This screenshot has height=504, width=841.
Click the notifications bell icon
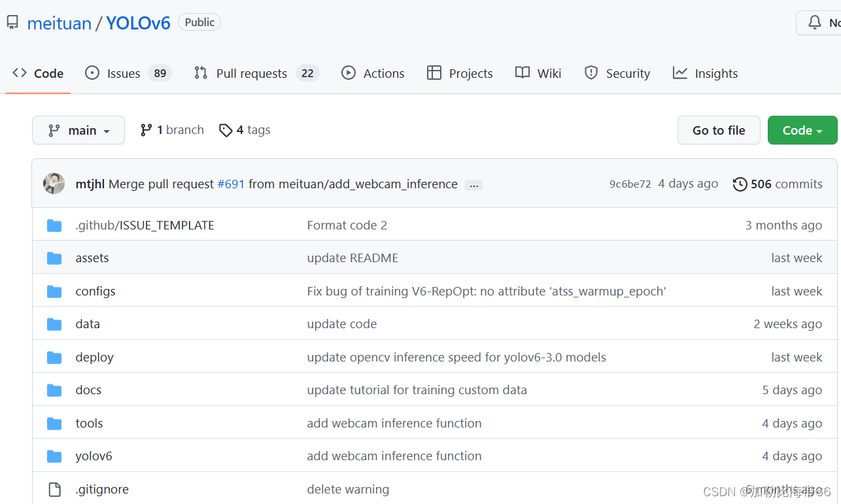tap(814, 23)
